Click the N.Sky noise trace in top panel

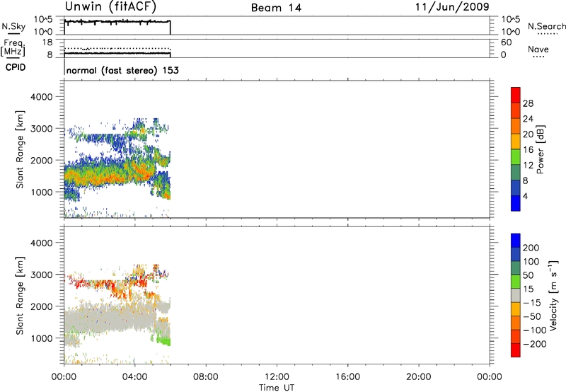click(117, 22)
